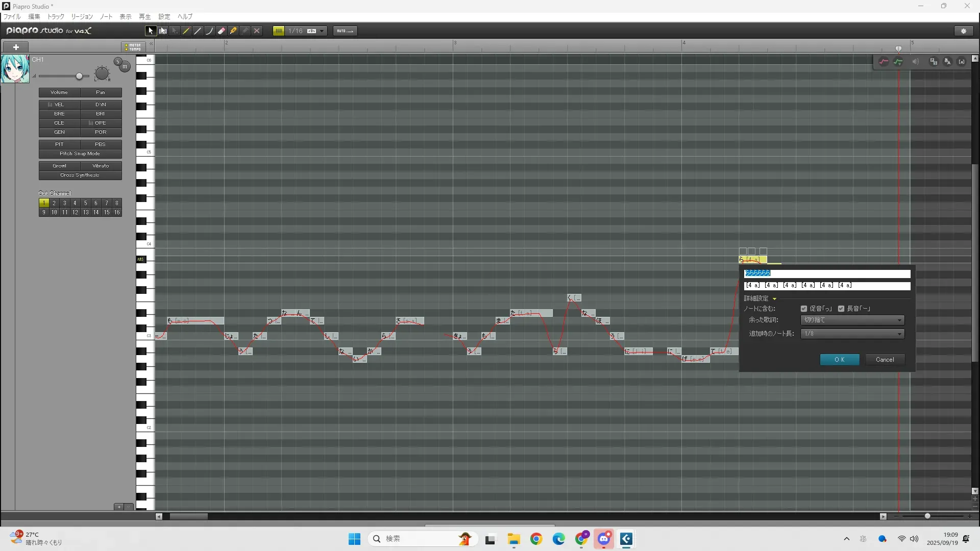This screenshot has width=980, height=551.
Task: Open the 余った歌詞 dropdown
Action: pyautogui.click(x=852, y=320)
